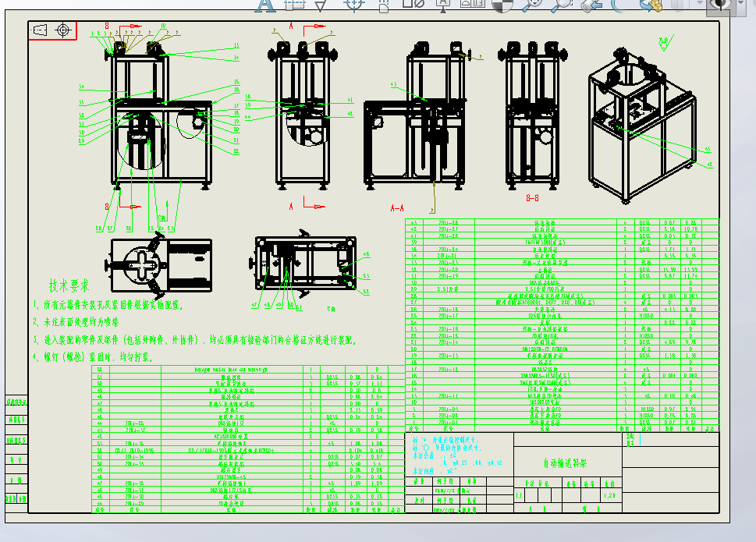Click the Zoom to Fit magnifier
The image size is (756, 542).
532,5
